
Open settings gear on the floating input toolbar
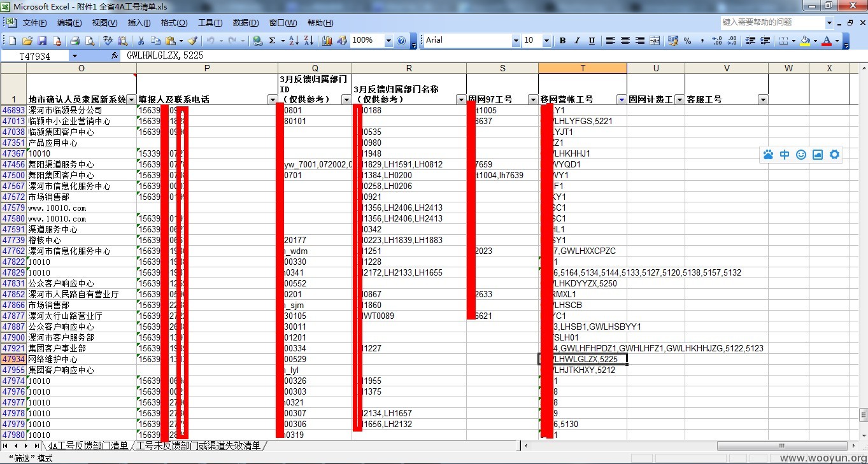pyautogui.click(x=834, y=155)
